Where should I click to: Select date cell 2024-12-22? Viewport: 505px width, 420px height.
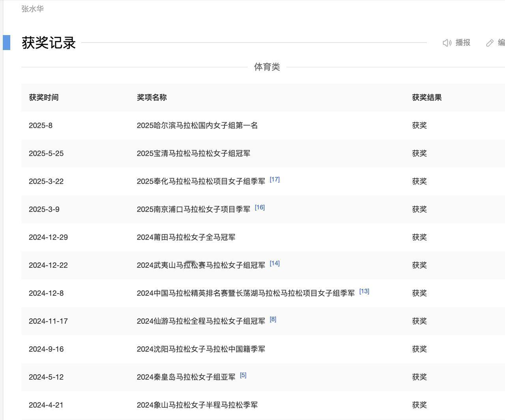[x=48, y=265]
